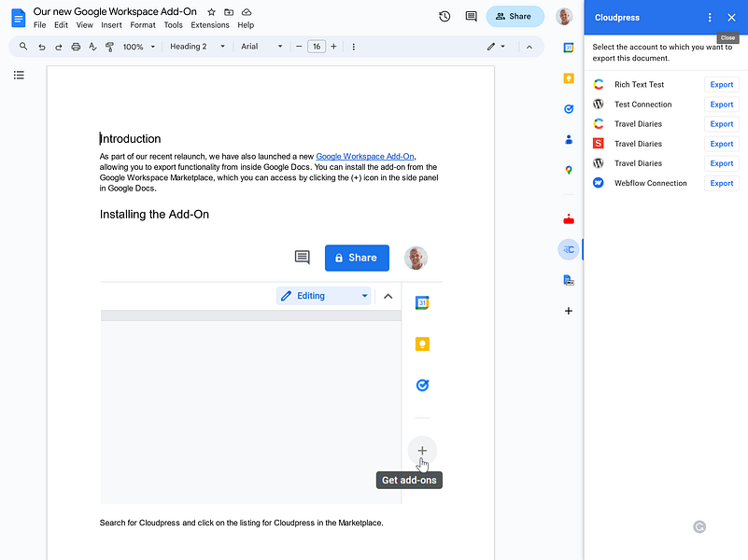Open Google Keep in side panel

pyautogui.click(x=568, y=78)
